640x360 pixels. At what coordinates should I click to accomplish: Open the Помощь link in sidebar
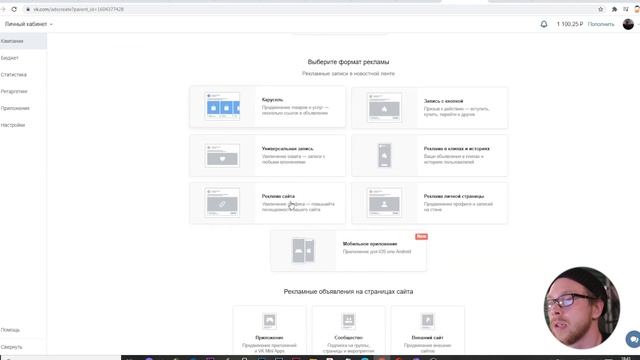click(x=10, y=330)
